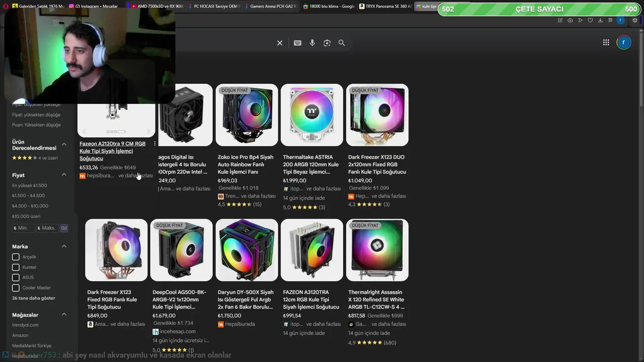The width and height of the screenshot is (644, 362).
Task: Click the Git price filter button
Action: point(64,228)
